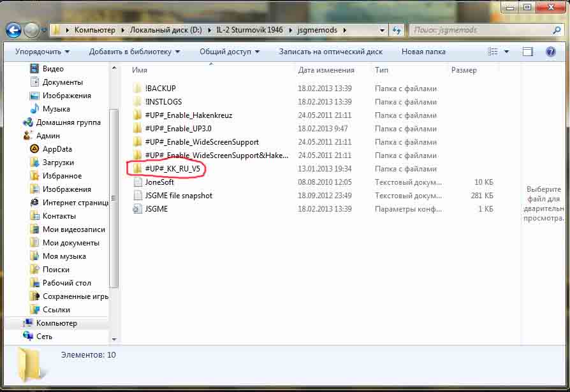This screenshot has width=570, height=392.
Task: Click the Forward navigation arrow button
Action: (31, 30)
